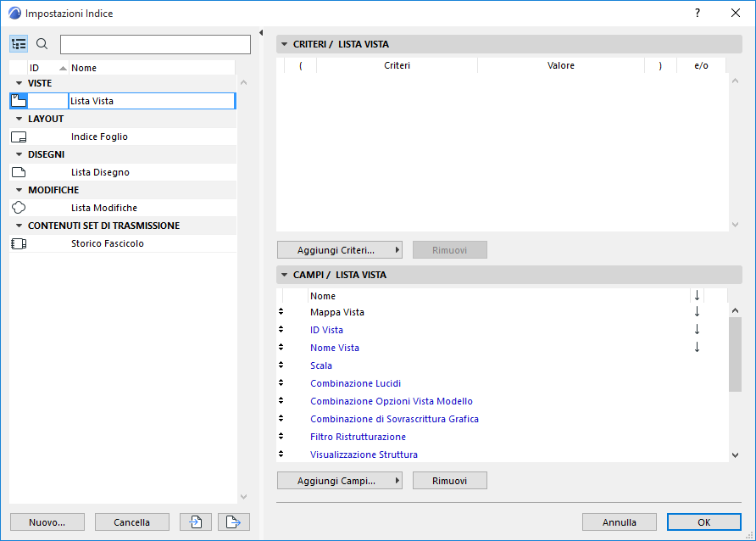Click the Valore column header

[561, 65]
